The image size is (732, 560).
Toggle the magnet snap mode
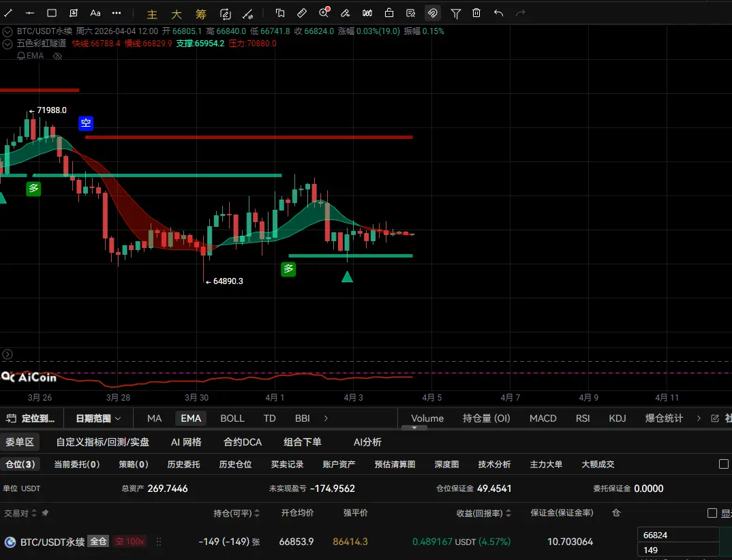pos(433,13)
